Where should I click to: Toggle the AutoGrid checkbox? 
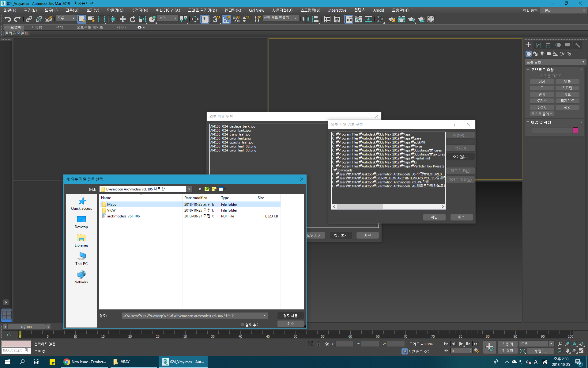coord(541,76)
